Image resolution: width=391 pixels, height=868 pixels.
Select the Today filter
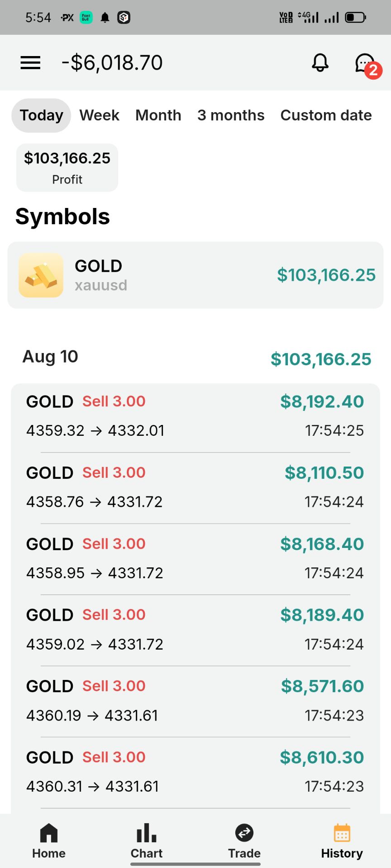click(41, 115)
